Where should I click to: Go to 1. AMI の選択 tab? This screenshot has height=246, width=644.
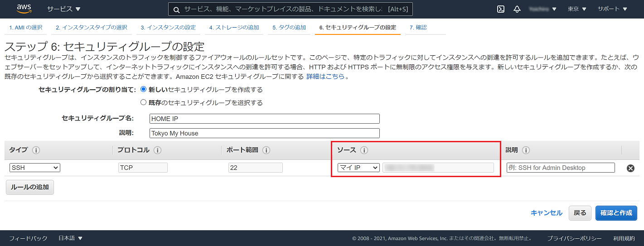(26, 28)
